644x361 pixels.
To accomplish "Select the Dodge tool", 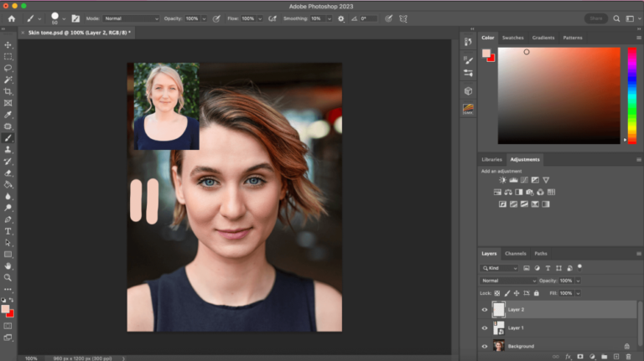I will 8,208.
